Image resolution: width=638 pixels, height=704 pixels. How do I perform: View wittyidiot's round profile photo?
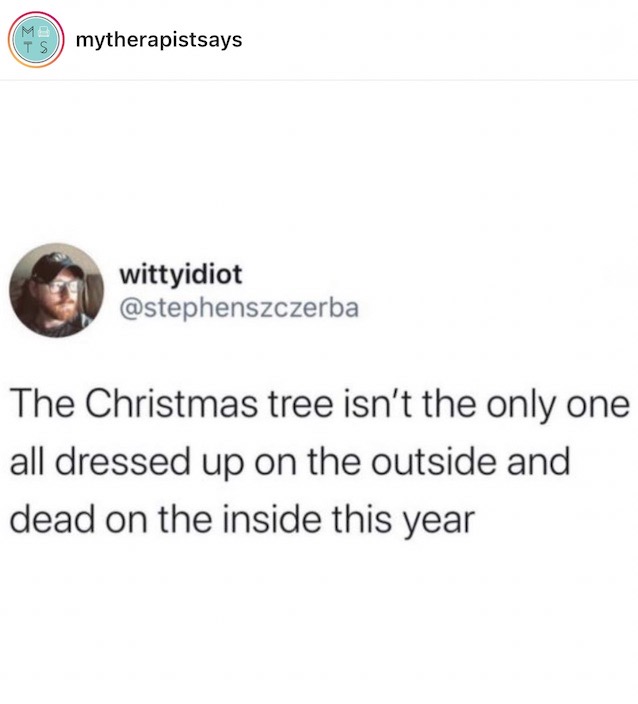(x=57, y=290)
